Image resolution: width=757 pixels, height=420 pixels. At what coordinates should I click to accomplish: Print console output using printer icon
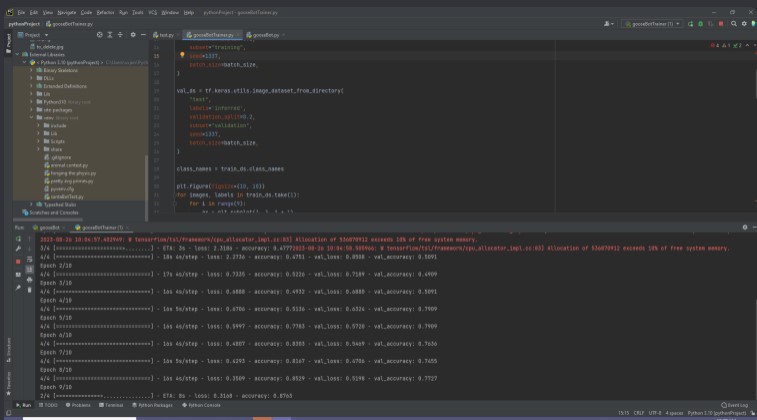coord(29,280)
